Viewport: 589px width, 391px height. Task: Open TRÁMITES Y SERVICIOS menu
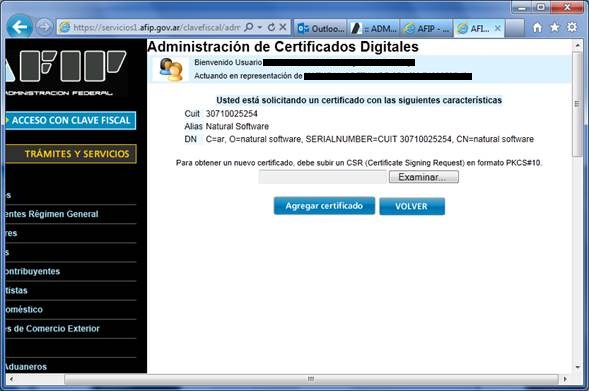[x=71, y=154]
